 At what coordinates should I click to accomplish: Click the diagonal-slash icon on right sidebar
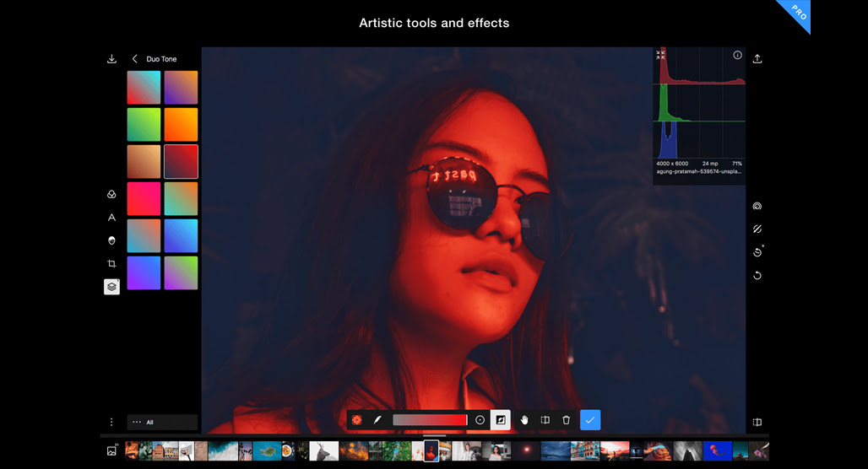pos(757,229)
